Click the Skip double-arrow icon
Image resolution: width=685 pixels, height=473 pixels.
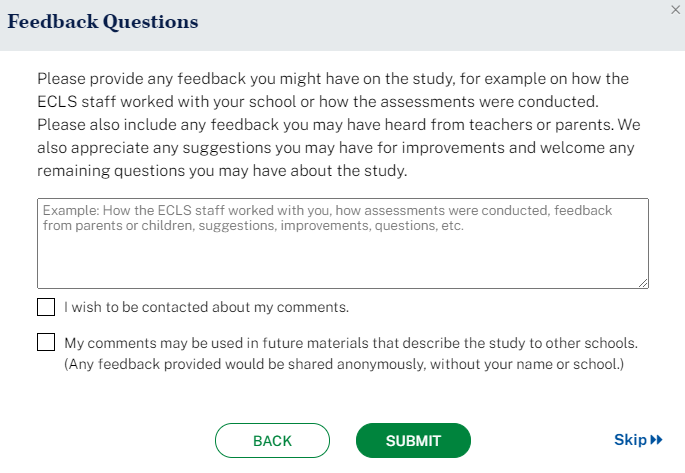(x=657, y=440)
